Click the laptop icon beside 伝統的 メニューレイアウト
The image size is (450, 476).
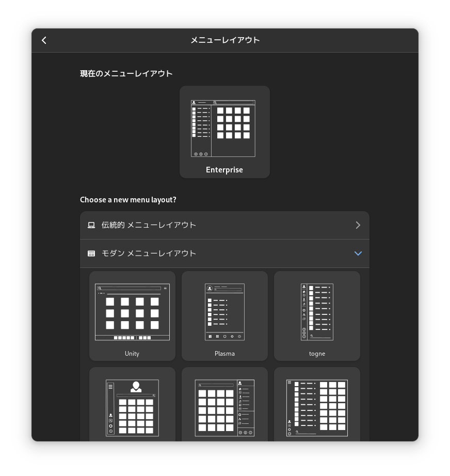(x=91, y=225)
